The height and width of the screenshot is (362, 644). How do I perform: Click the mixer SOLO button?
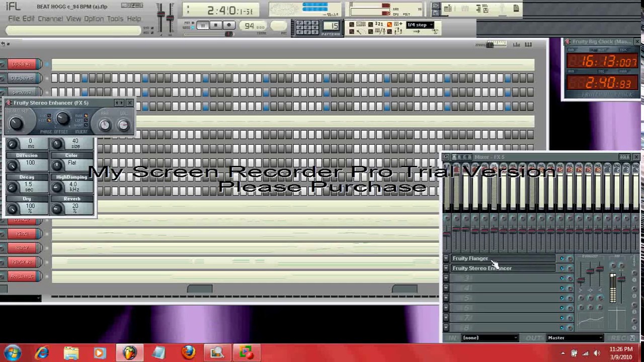coord(624,157)
